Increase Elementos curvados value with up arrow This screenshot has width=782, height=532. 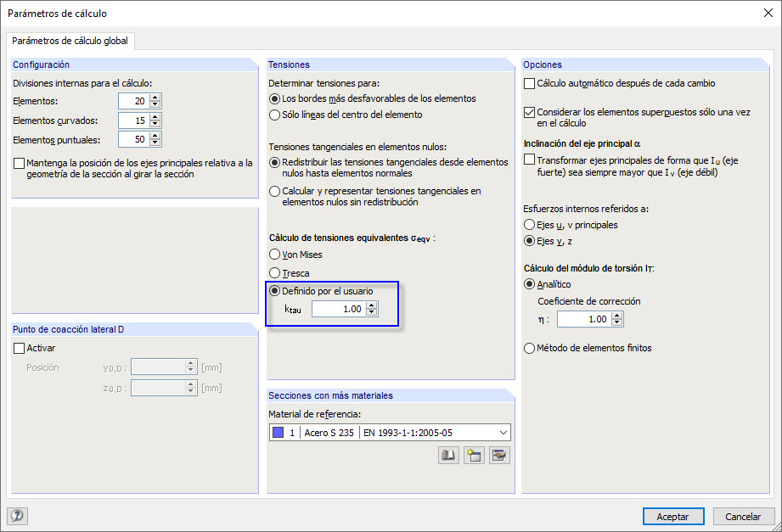tap(155, 117)
